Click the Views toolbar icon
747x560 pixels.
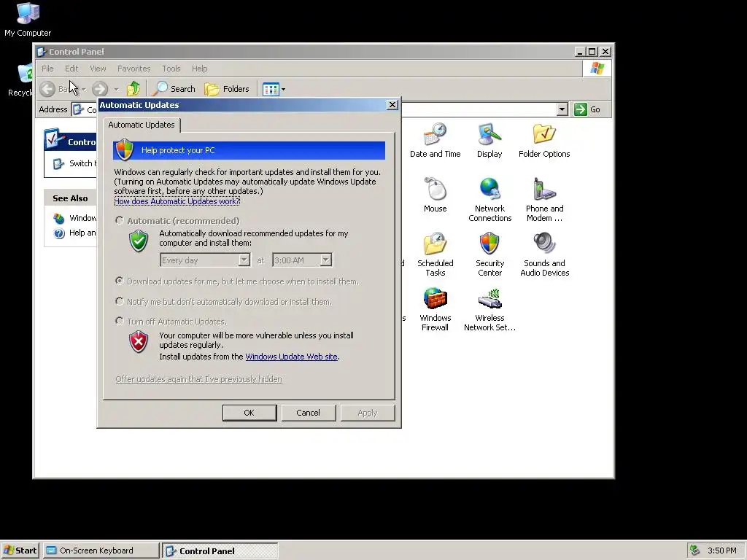pyautogui.click(x=271, y=89)
